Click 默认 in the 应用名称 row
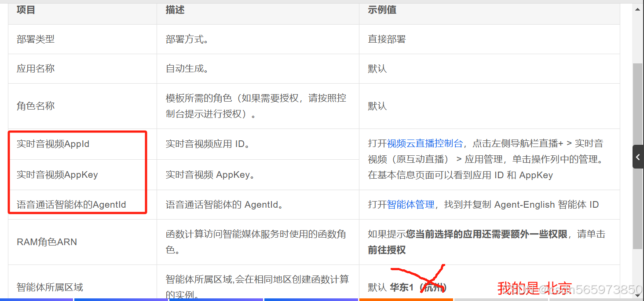 click(377, 69)
